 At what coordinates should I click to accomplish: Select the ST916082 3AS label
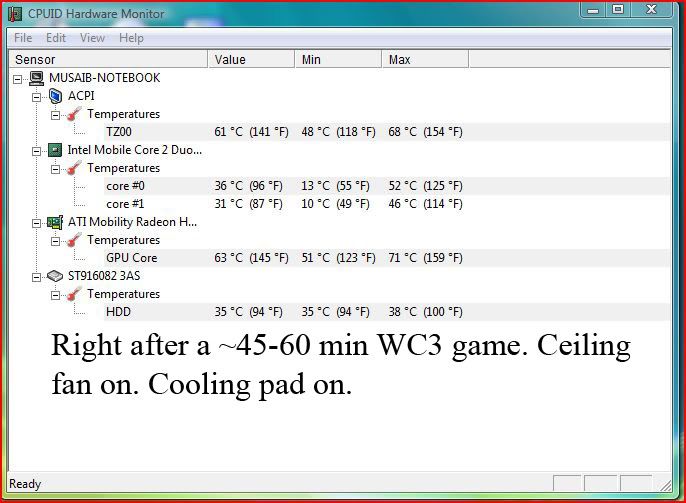pyautogui.click(x=104, y=276)
